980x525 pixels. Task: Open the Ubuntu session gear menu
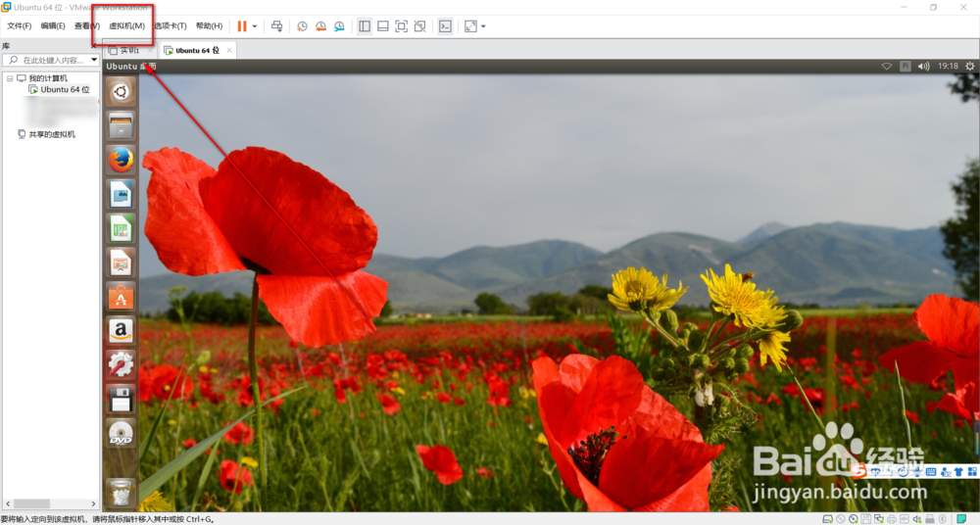coord(969,67)
